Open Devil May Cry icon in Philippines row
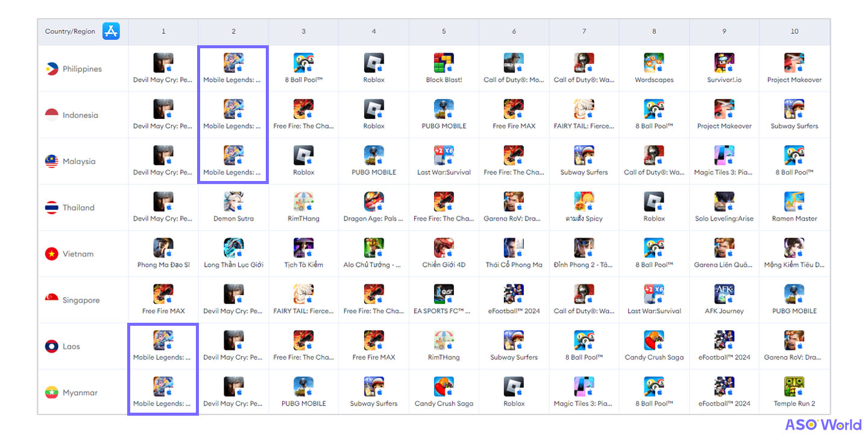Viewport: 868px width, 435px height. [163, 63]
